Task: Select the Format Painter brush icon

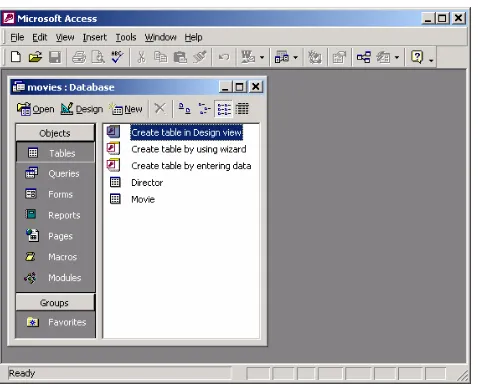Action: tap(200, 57)
